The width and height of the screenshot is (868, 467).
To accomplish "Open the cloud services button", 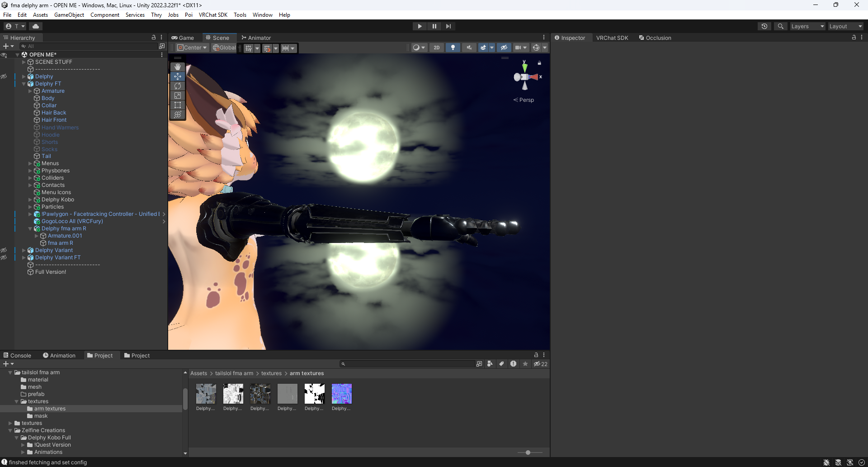I will click(36, 26).
